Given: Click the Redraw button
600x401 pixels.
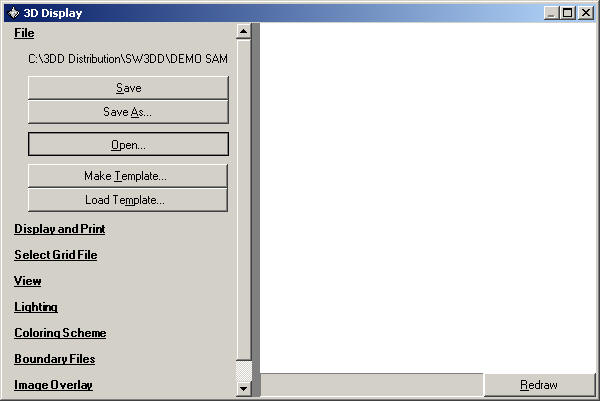Looking at the screenshot, I should (x=540, y=385).
